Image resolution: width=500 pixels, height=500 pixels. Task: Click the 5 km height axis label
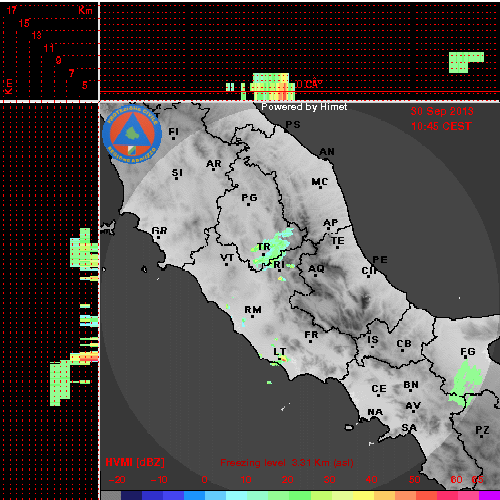point(85,85)
